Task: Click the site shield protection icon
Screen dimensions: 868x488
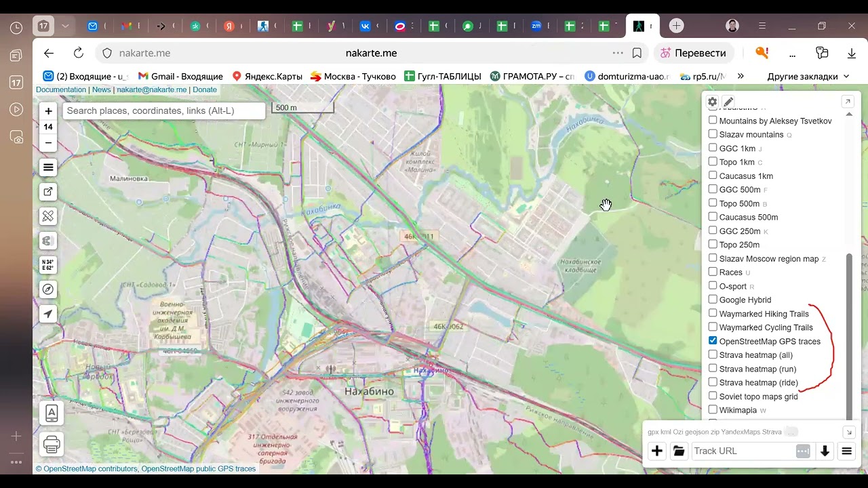Action: click(106, 53)
